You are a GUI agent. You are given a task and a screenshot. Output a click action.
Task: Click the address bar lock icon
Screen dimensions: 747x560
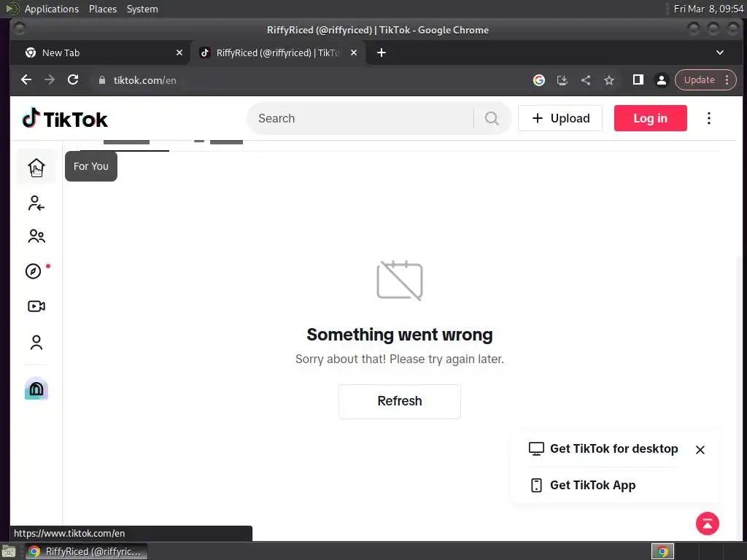click(x=101, y=80)
